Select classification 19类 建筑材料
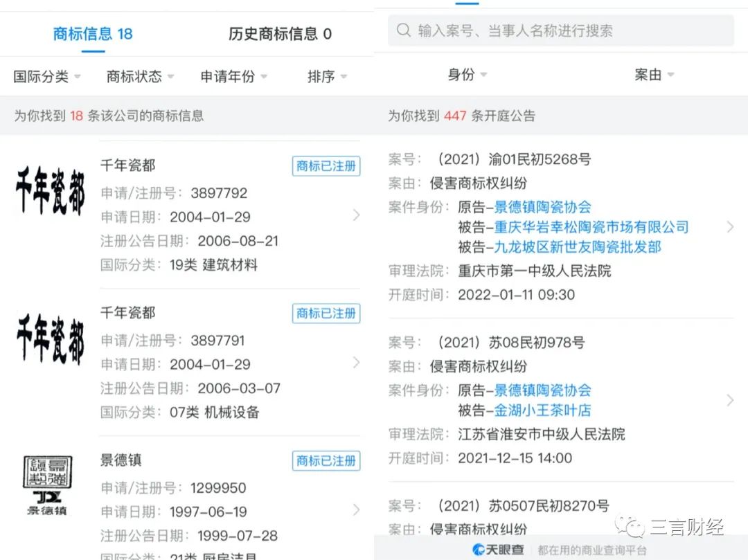The height and width of the screenshot is (560, 748). click(x=214, y=264)
